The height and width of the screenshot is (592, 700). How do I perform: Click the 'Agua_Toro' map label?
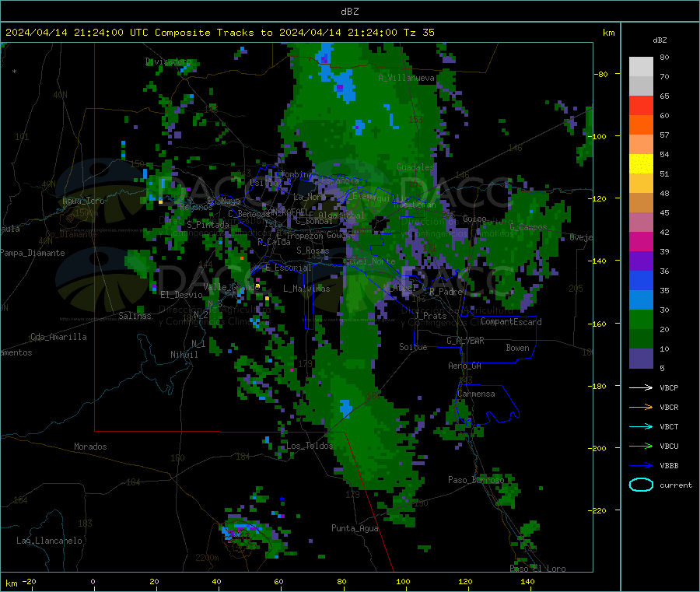click(x=83, y=201)
